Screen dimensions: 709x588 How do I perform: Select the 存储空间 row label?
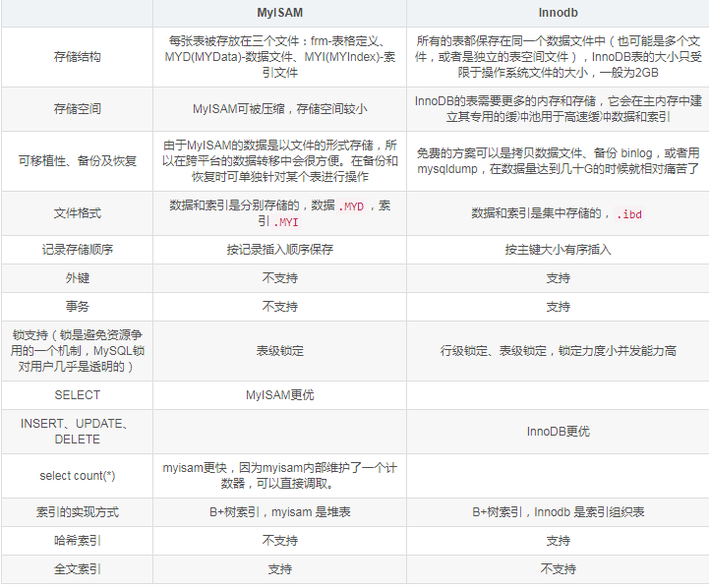[78, 109]
